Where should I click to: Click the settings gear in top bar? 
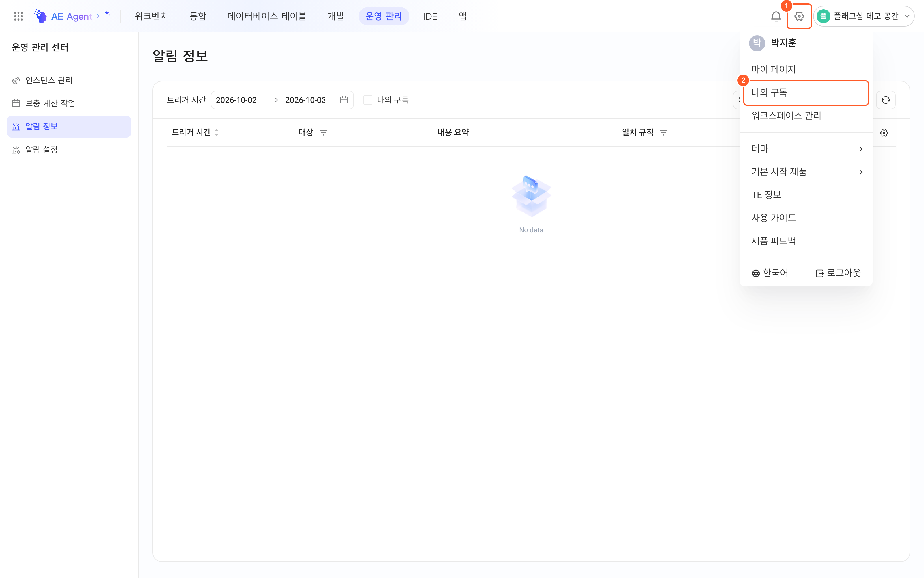[799, 16]
